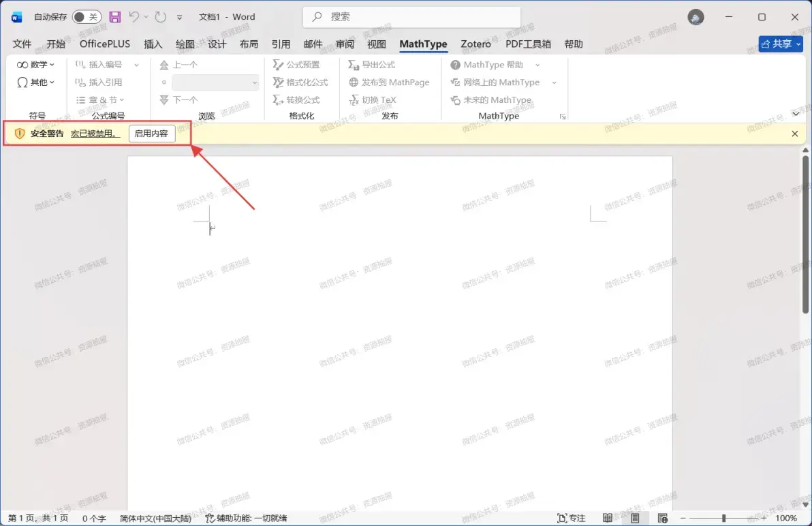This screenshot has height=526, width=812.
Task: Open MathType 帮助 help icon
Action: [455, 65]
